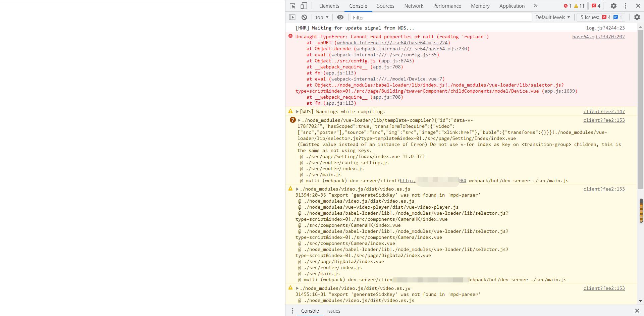Open the top JavaScript context dropdown
Viewport: 644px width, 316px height.
pyautogui.click(x=322, y=17)
